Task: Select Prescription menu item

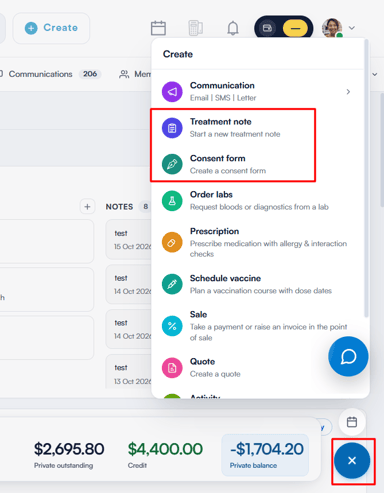Action: 257,242
